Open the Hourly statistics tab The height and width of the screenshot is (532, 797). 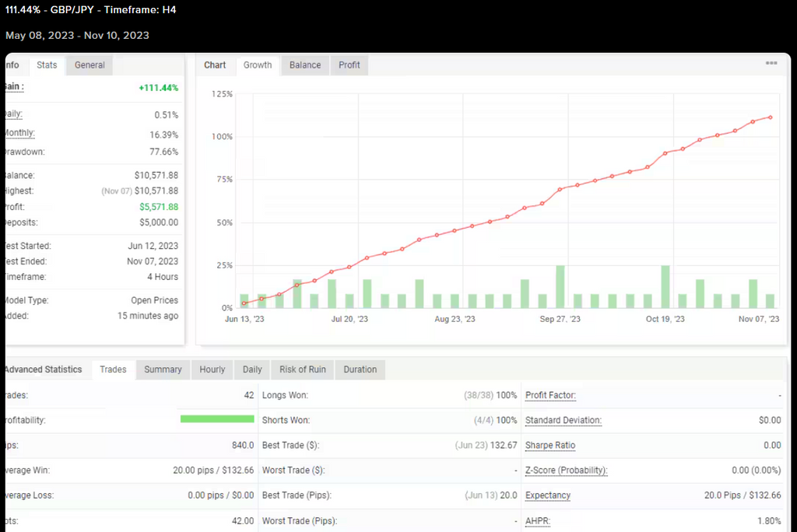pos(212,369)
